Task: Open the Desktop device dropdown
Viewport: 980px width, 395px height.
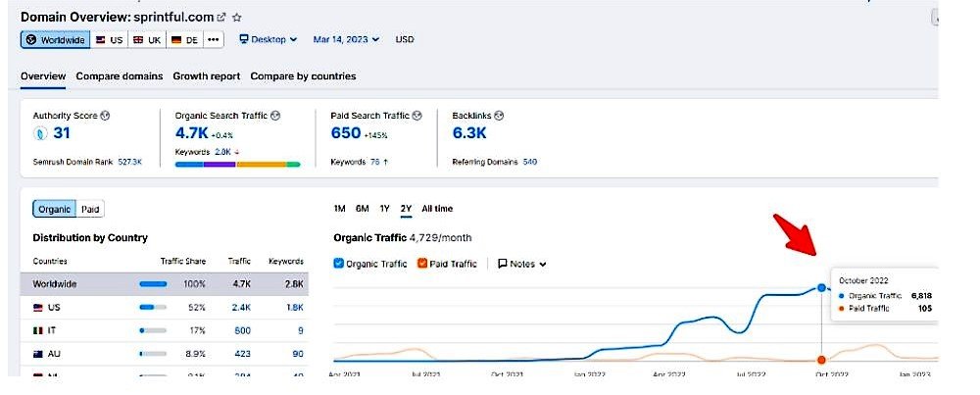Action: point(269,39)
